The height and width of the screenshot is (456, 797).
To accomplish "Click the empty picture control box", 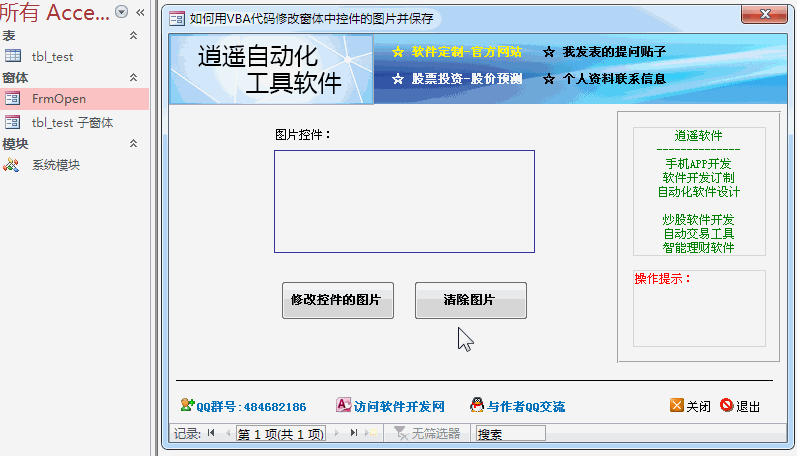I will point(404,201).
